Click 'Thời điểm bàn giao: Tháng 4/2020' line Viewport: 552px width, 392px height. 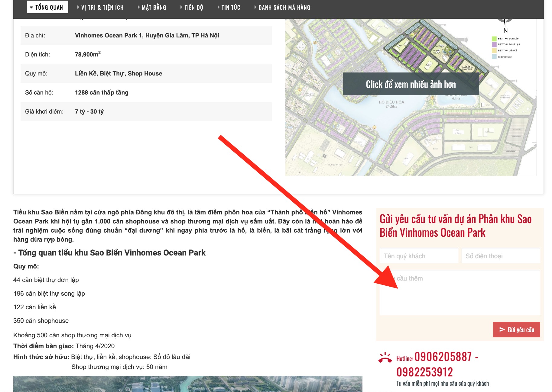pyautogui.click(x=64, y=346)
